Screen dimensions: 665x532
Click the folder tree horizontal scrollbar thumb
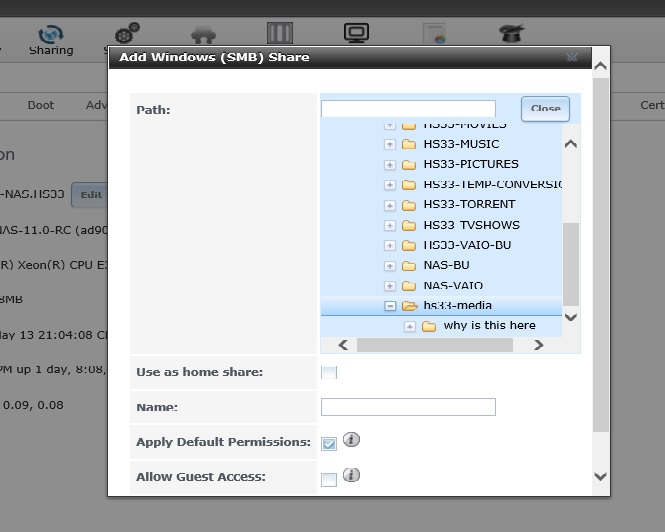coord(435,345)
